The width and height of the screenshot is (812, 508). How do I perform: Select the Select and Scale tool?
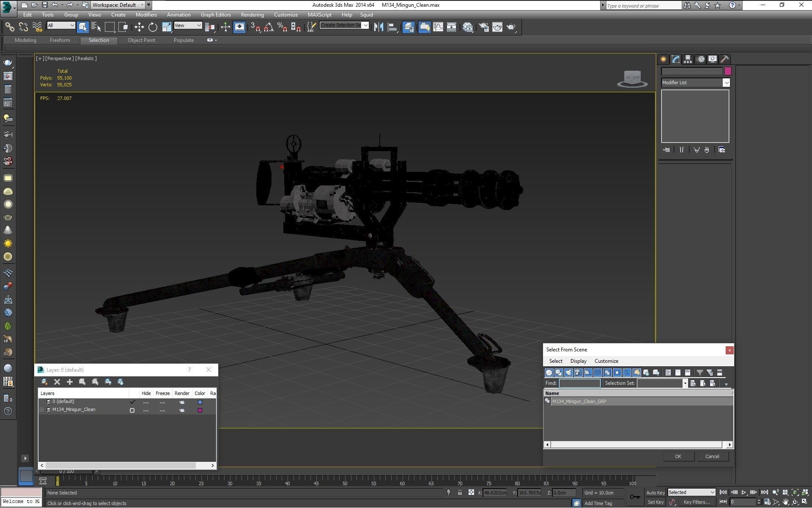tap(167, 27)
